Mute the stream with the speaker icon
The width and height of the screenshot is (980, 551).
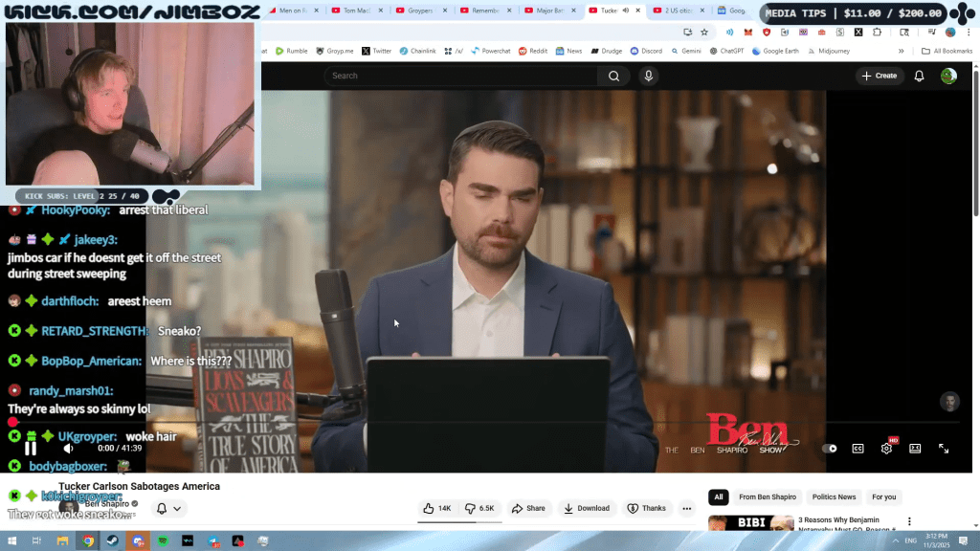[x=68, y=449]
